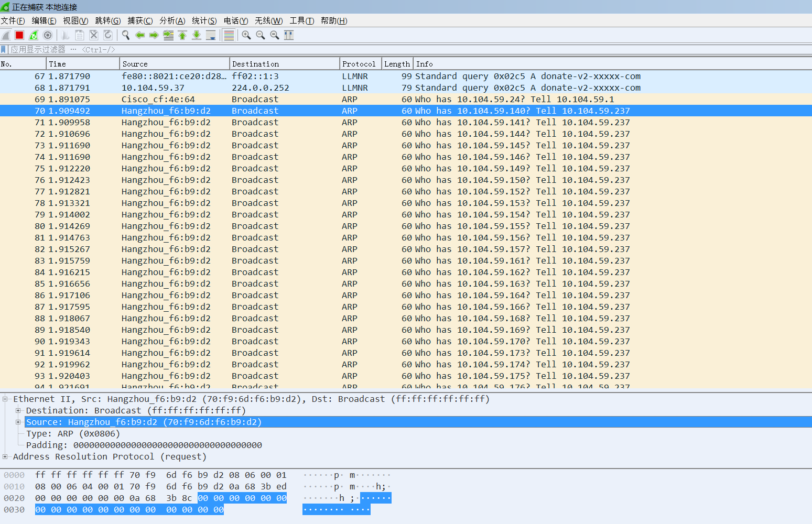Toggle packet list colorization

coord(229,35)
